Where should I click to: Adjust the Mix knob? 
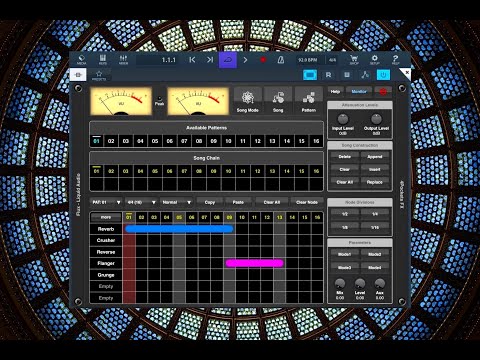340,284
